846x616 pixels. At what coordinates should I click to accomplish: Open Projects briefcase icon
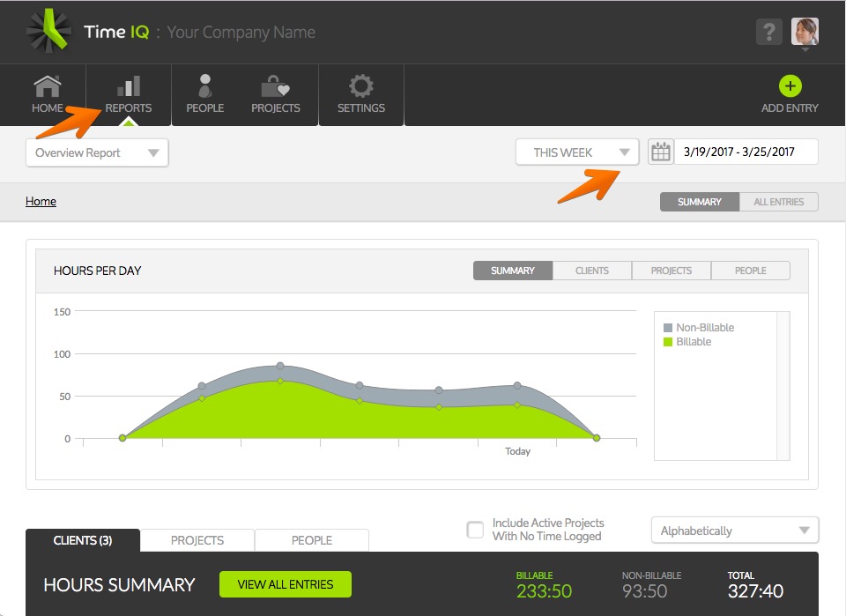coord(275,86)
